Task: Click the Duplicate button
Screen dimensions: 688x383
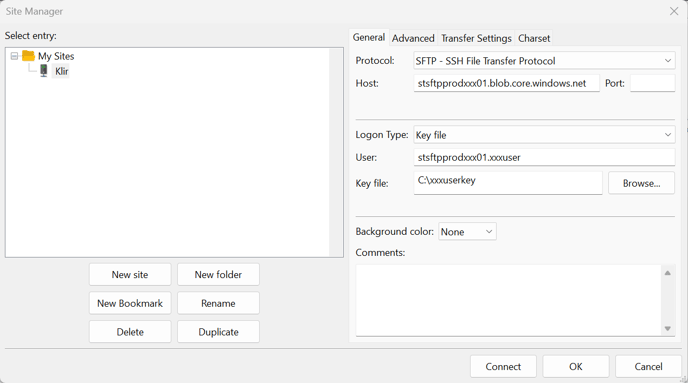Action: (218, 332)
